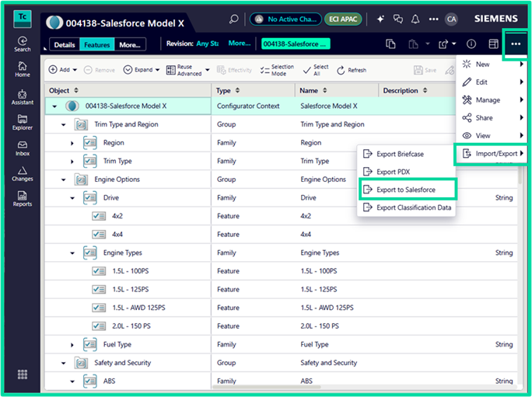The height and width of the screenshot is (397, 532).
Task: Click the Effectivity toolbar button
Action: click(x=234, y=70)
